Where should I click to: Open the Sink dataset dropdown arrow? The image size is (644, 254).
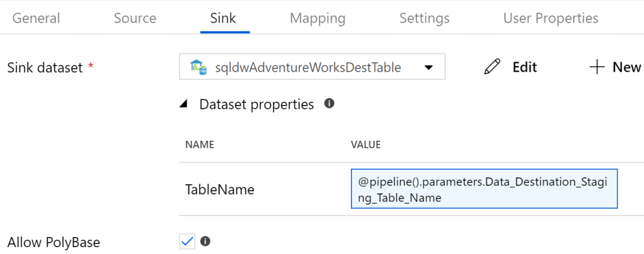click(x=428, y=67)
